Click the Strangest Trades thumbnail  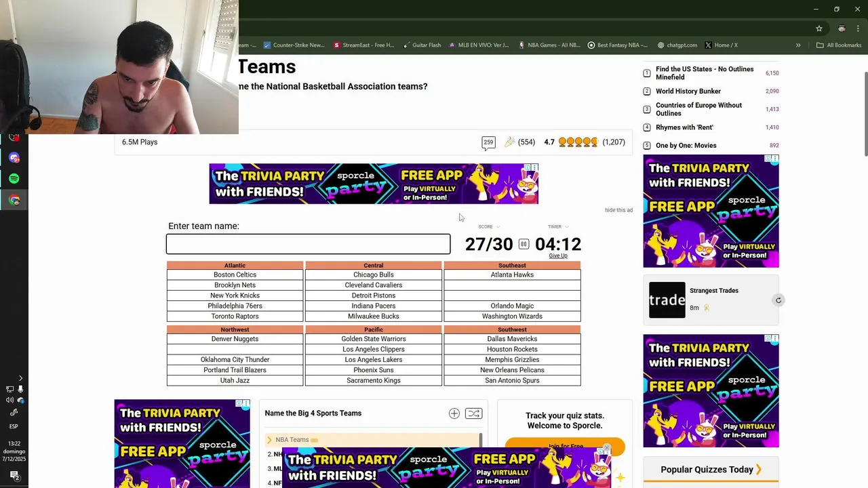point(667,300)
